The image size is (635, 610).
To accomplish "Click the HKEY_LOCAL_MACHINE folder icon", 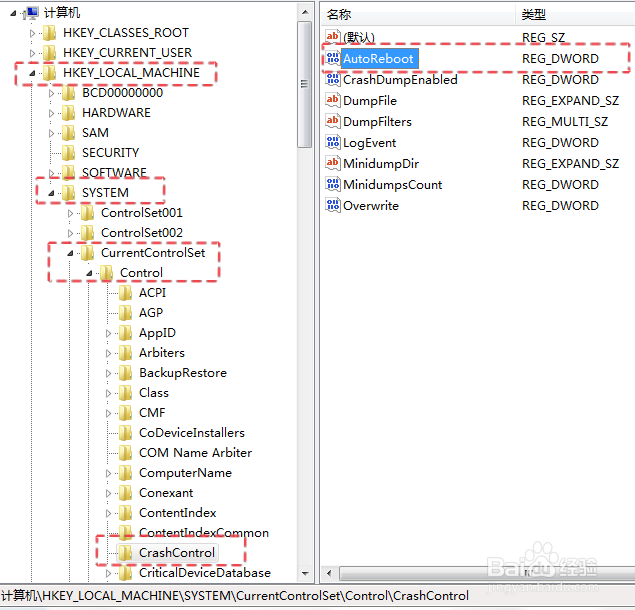I will [49, 73].
